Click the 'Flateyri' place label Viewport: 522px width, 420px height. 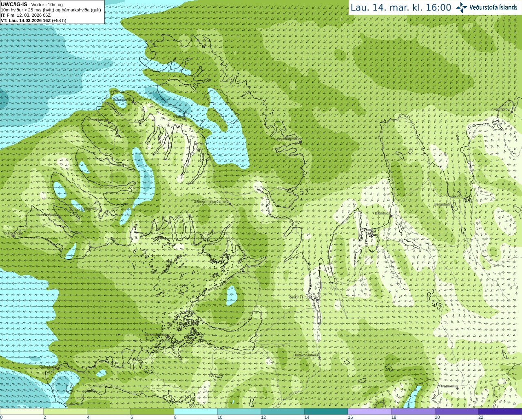click(x=102, y=120)
